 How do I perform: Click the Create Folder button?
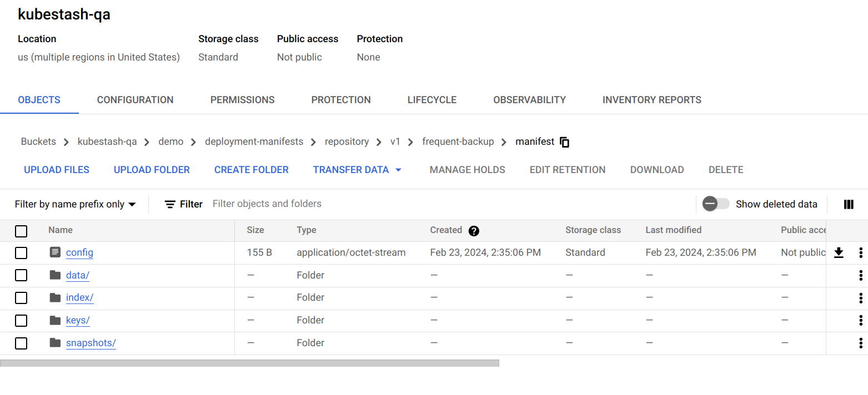click(x=252, y=170)
